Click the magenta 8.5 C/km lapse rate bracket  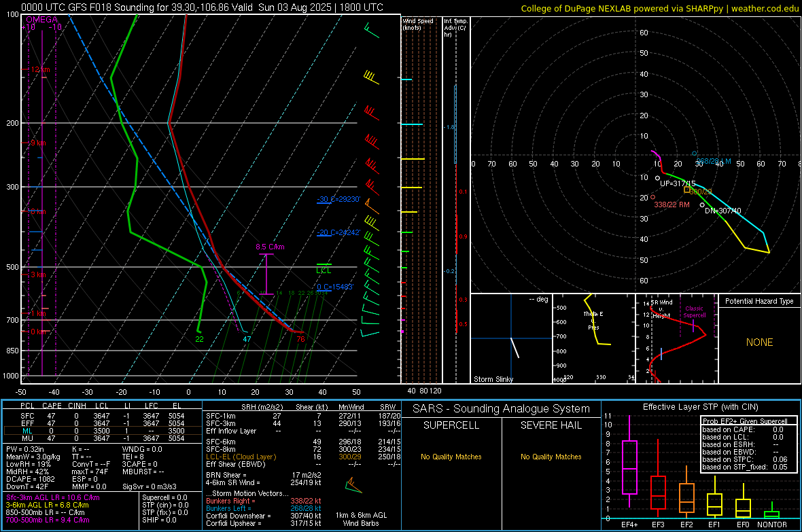(x=266, y=274)
